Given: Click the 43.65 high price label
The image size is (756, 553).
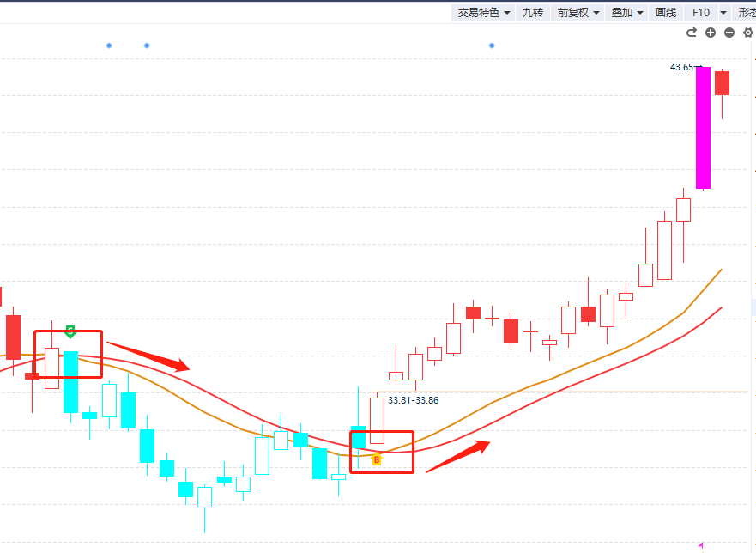Looking at the screenshot, I should coord(681,67).
